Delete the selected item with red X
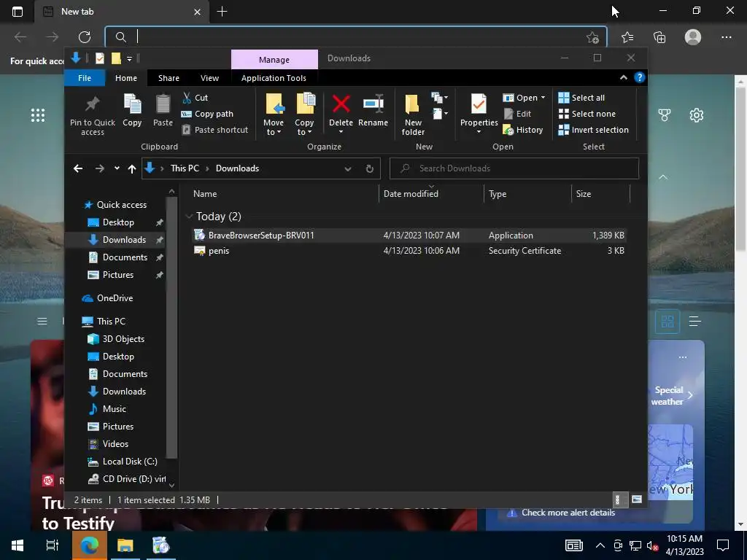 pyautogui.click(x=341, y=104)
